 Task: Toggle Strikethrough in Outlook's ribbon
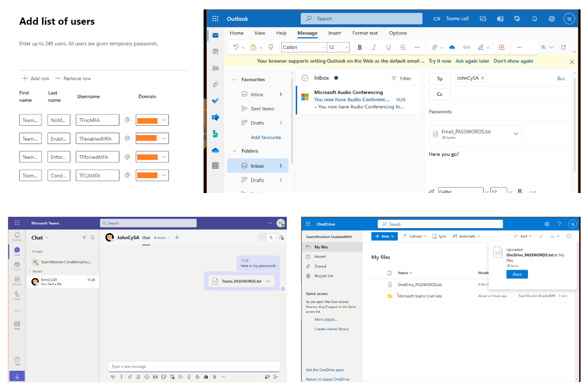pyautogui.click(x=402, y=47)
